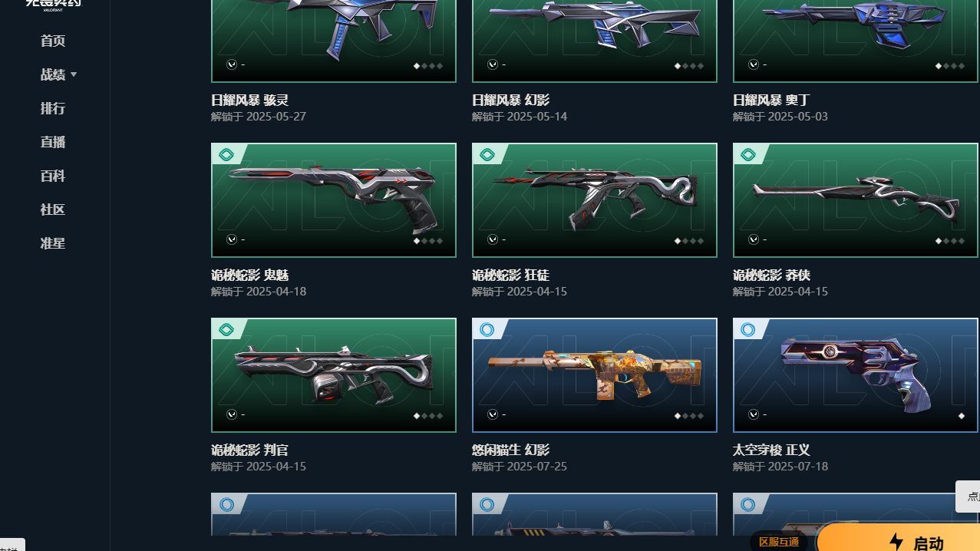Viewport: 980px width, 551px height.
Task: Expand the 战绩 dropdown arrow in sidebar
Action: pos(74,74)
